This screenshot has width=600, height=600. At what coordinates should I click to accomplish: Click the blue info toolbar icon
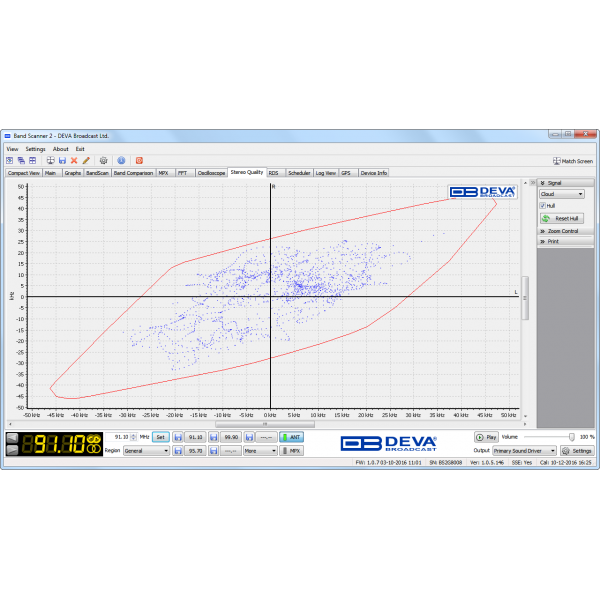point(121,160)
